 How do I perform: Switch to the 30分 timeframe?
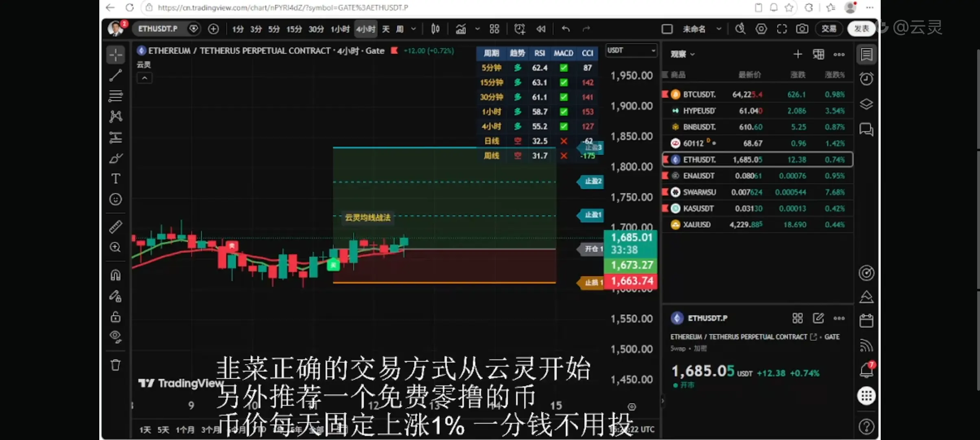(x=316, y=29)
